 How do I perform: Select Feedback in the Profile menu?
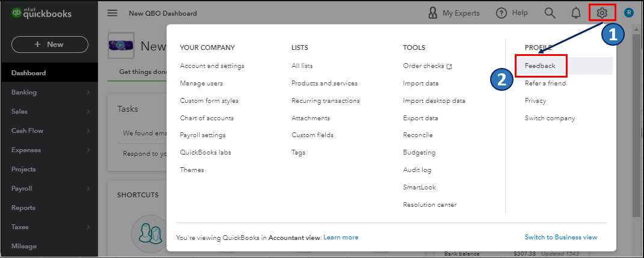pyautogui.click(x=539, y=66)
